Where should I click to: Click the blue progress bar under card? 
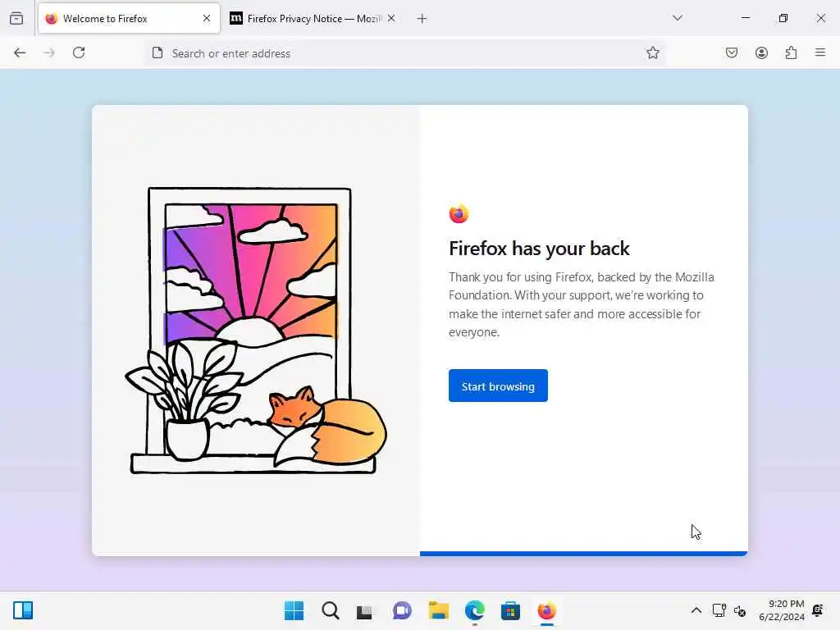[583, 554]
